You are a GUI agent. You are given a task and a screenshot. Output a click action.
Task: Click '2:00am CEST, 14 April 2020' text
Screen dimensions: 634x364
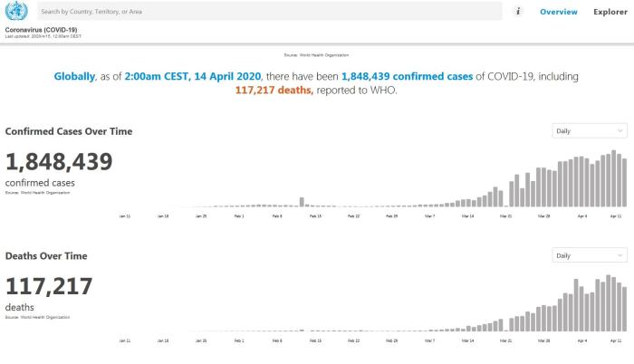[193, 76]
